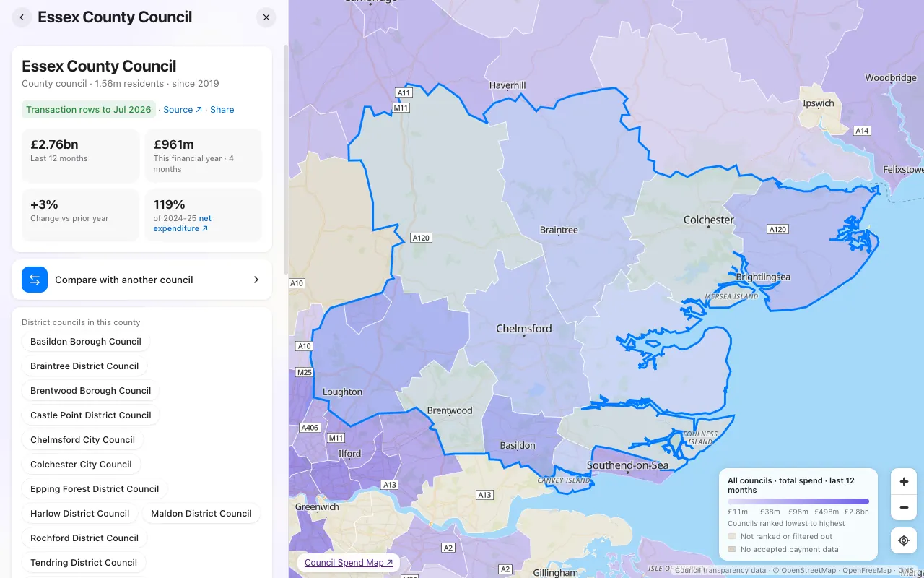Click the Colchester label on the map
The image size is (924, 578).
click(709, 220)
